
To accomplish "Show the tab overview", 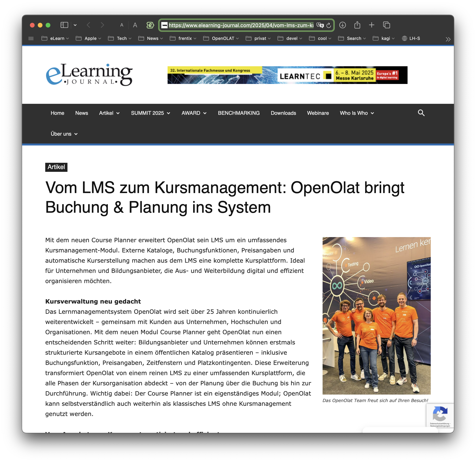I will [x=386, y=25].
